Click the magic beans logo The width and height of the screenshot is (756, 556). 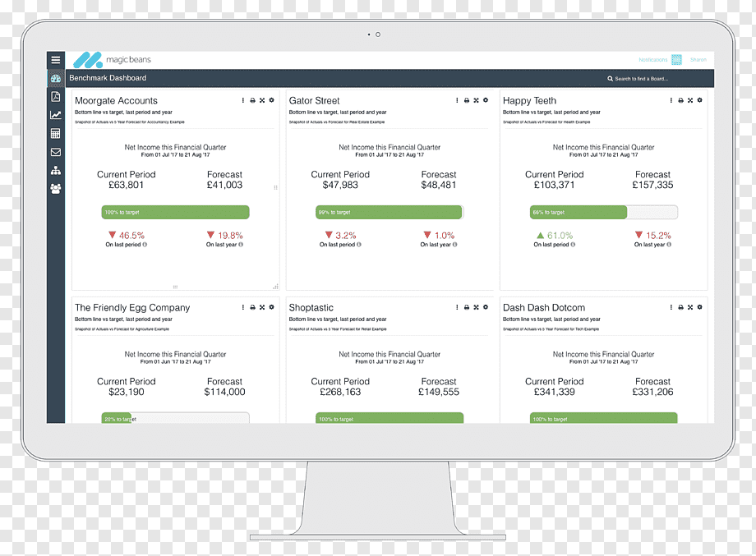click(112, 60)
